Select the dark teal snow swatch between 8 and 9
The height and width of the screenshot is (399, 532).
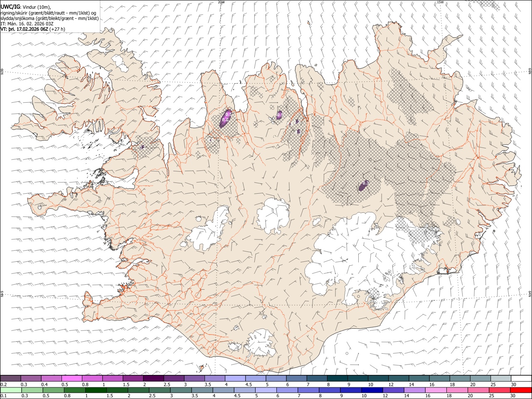[x=337, y=378]
